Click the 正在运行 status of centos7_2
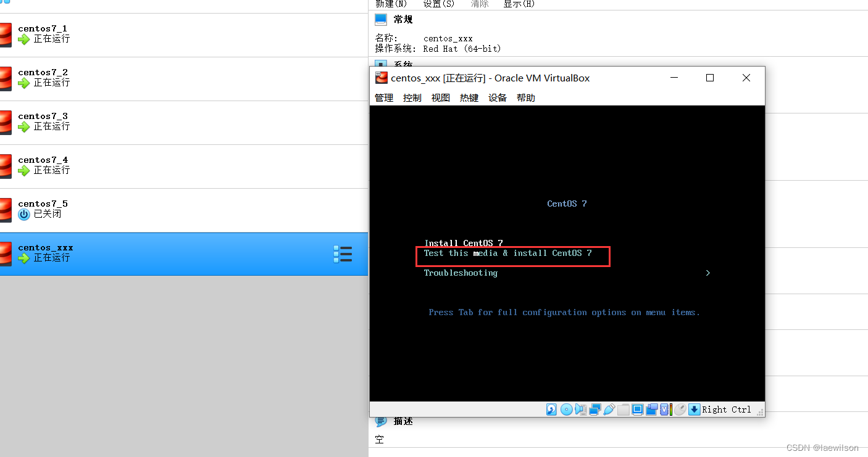Screen dimensions: 868x457 (x=52, y=83)
